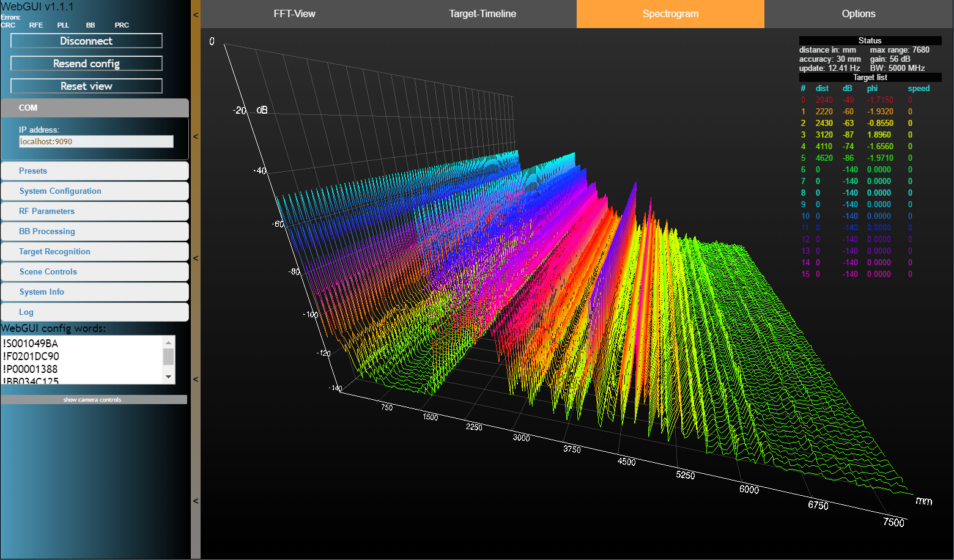Click the chevron beside the COM panel

click(194, 137)
